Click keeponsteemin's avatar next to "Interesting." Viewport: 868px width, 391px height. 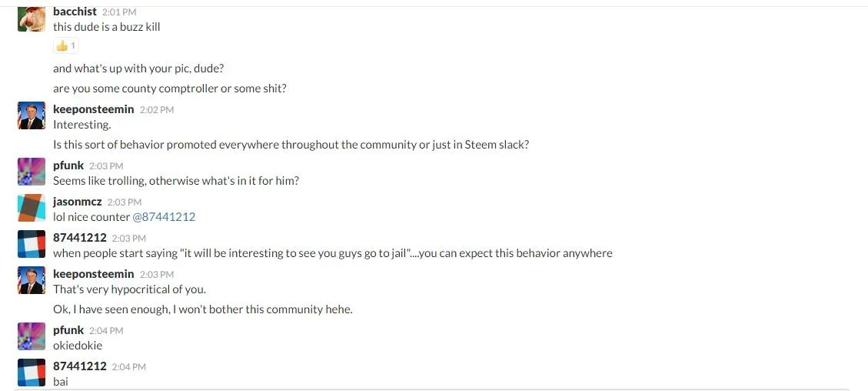(32, 115)
